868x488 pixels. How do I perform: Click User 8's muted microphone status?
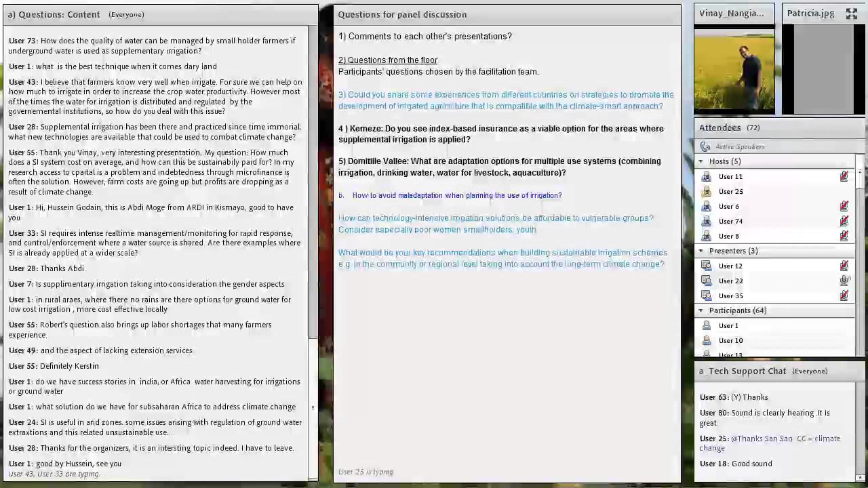point(844,236)
